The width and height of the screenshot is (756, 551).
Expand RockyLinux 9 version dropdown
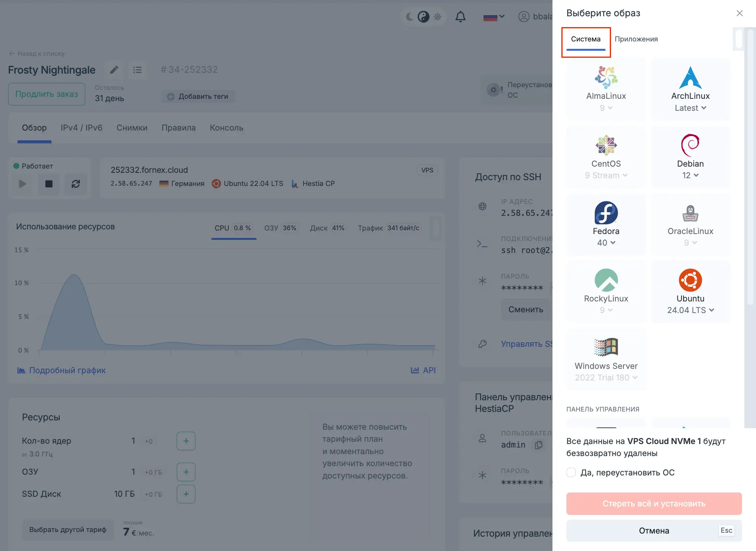606,310
